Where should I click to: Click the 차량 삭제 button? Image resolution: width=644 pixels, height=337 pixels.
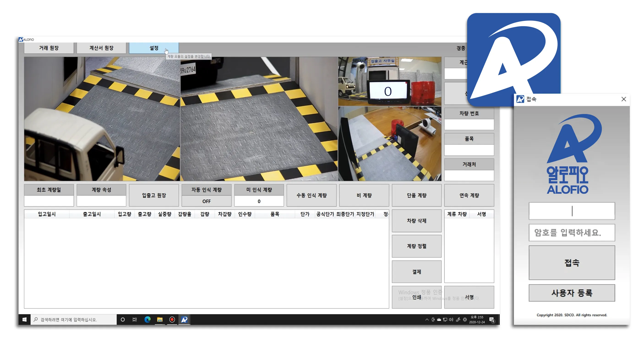[x=417, y=221]
